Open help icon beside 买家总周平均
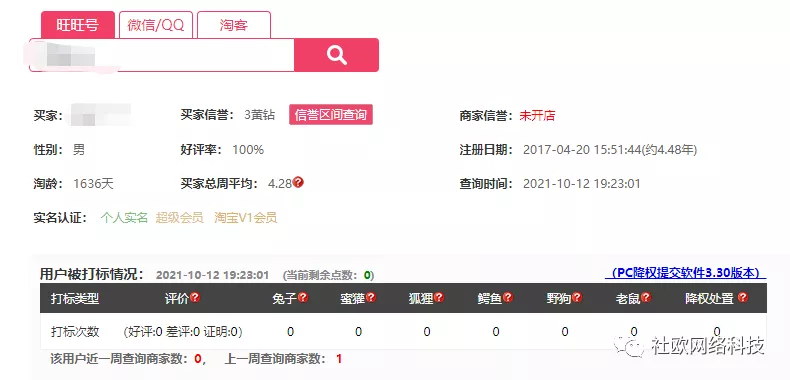Image resolution: width=790 pixels, height=380 pixels. coord(298,182)
